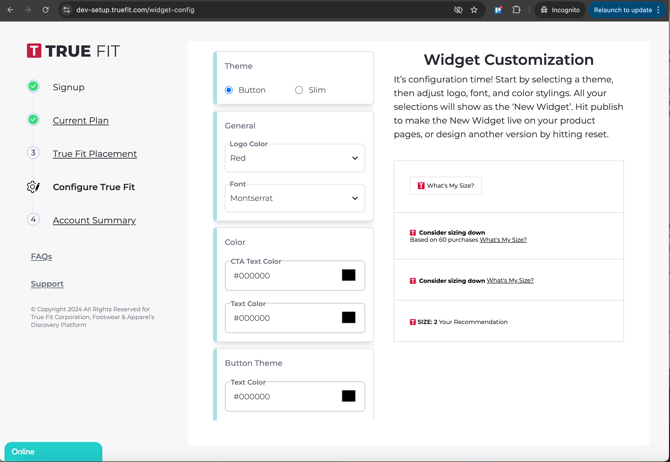
Task: Open True Fit Placement step
Action: (94, 154)
